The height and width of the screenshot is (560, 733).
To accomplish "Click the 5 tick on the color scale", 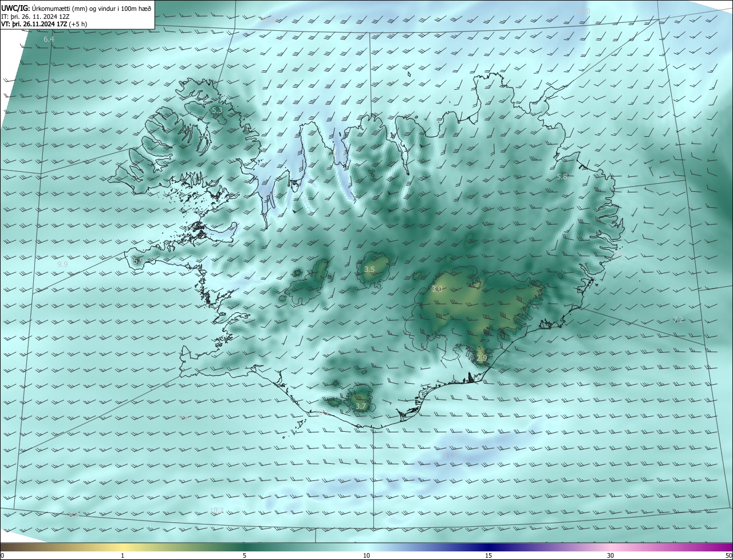I will coord(245,555).
